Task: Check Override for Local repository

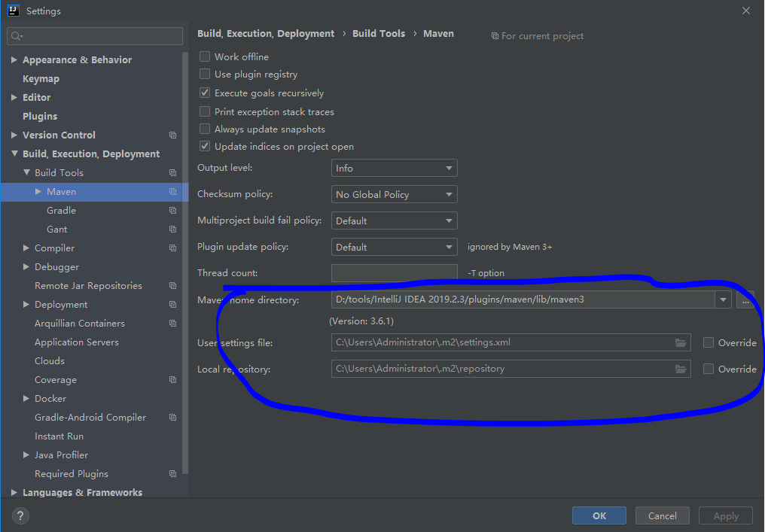Action: (709, 369)
